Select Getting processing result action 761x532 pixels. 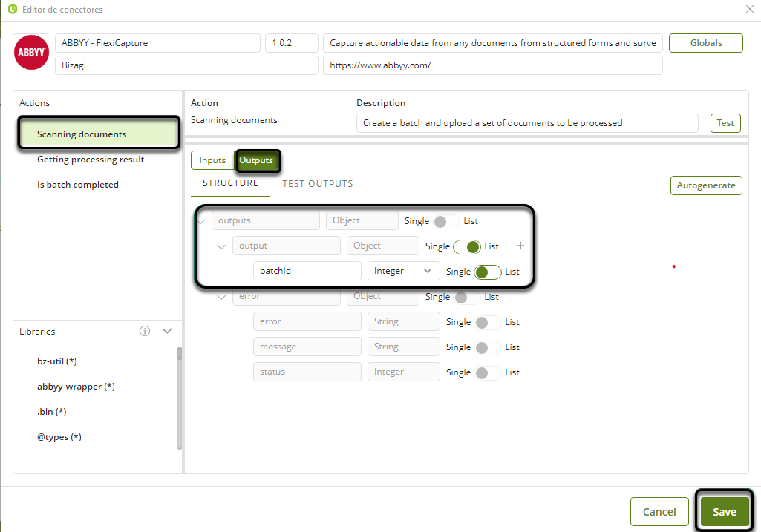pyautogui.click(x=91, y=160)
